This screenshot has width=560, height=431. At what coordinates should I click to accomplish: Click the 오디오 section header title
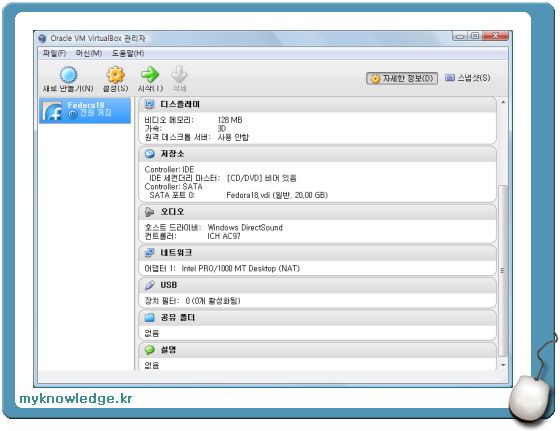[172, 212]
